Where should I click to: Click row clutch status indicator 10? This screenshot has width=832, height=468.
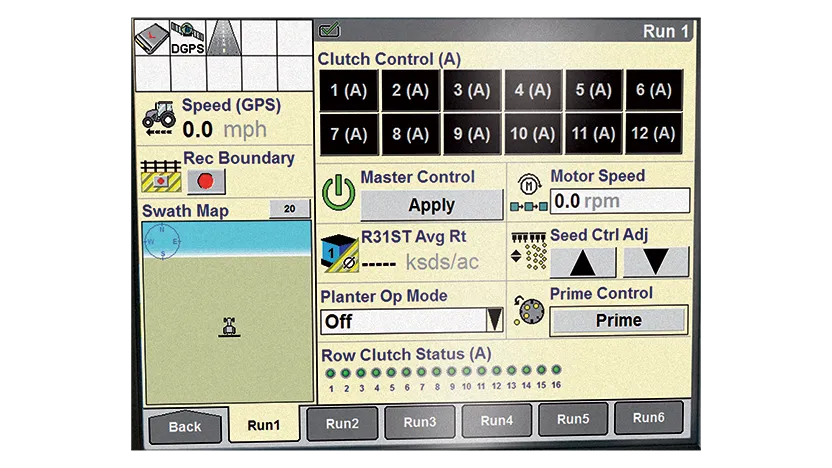point(466,371)
